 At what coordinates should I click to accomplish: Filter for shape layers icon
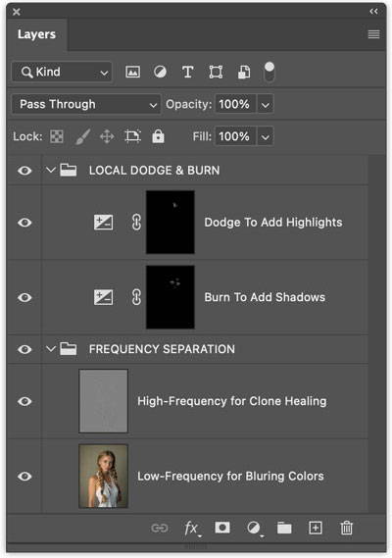[x=216, y=72]
